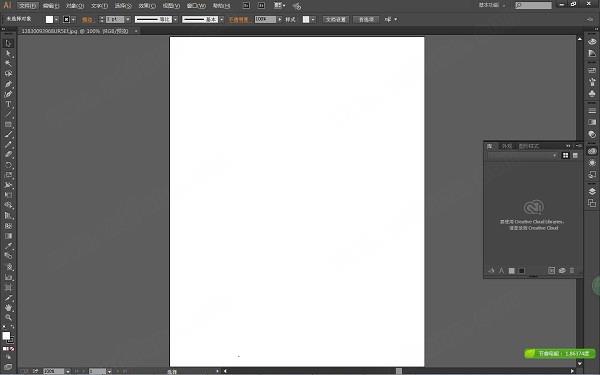Select the Rectangle tool

click(8, 124)
